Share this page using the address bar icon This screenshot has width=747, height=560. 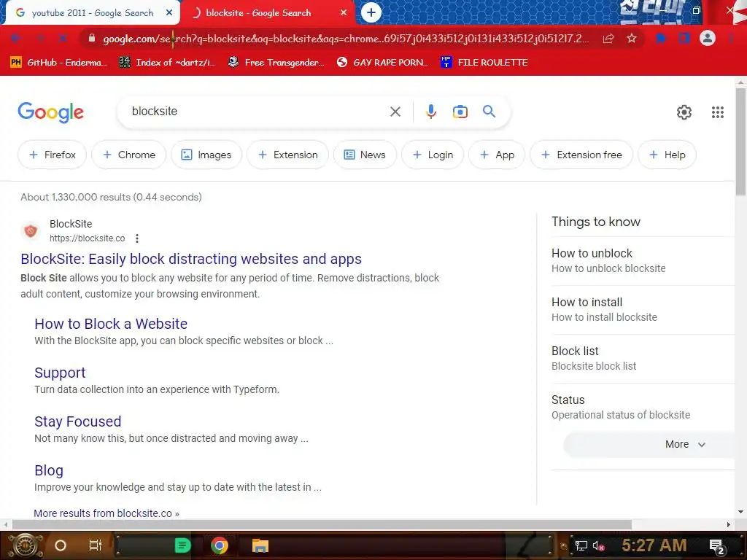(x=608, y=39)
